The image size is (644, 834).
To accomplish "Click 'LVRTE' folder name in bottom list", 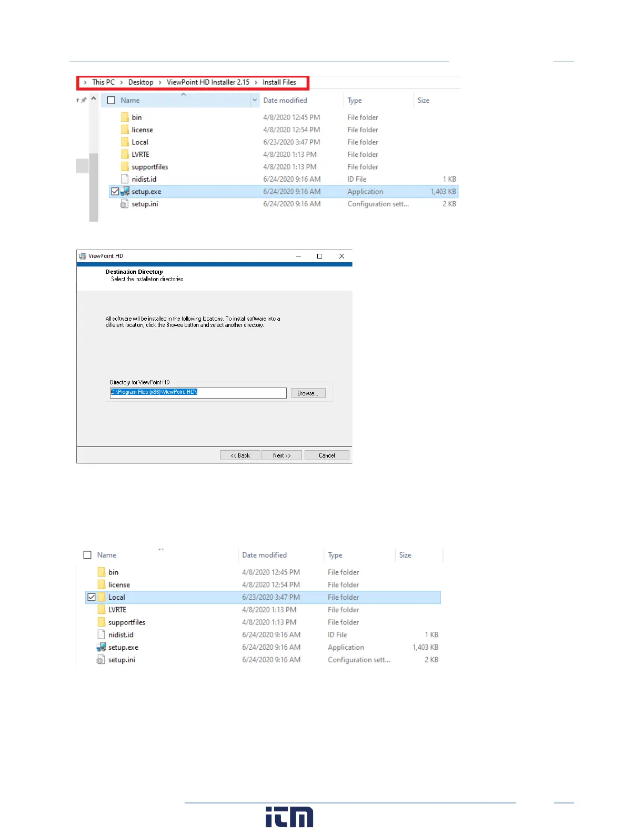I will coord(117,610).
